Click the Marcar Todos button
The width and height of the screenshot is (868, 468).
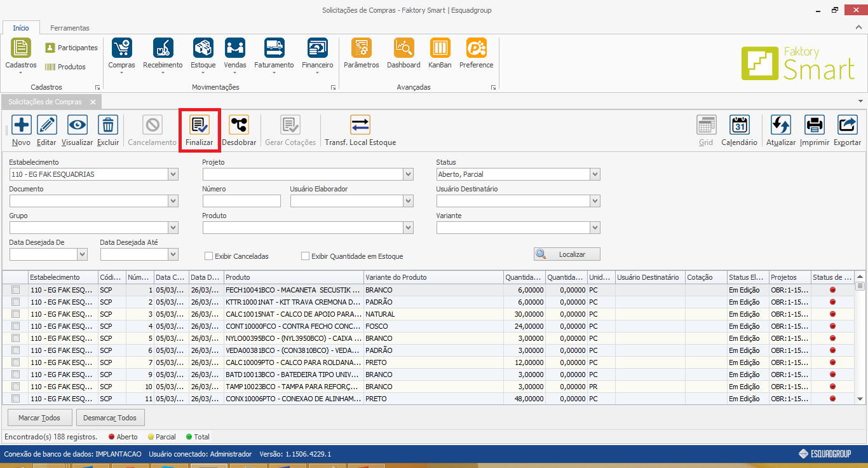pyautogui.click(x=39, y=418)
